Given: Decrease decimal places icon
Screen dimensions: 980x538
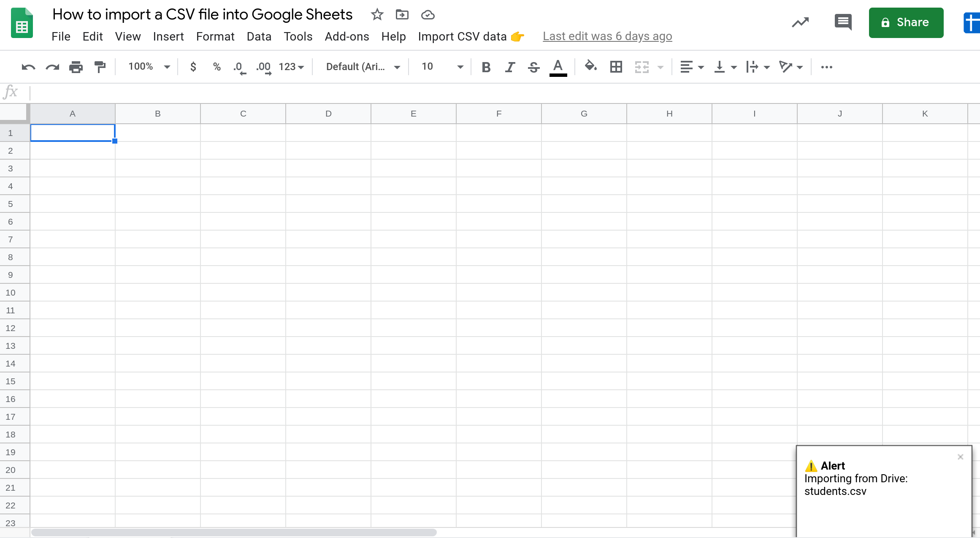Looking at the screenshot, I should 239,67.
